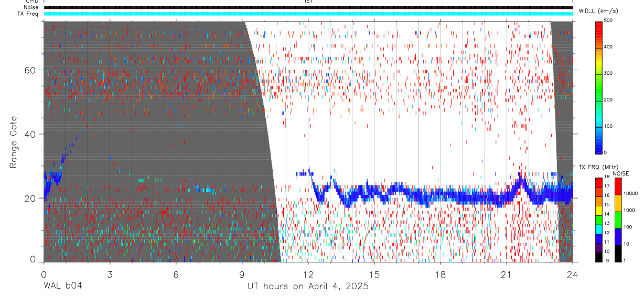Click the 'Noise' label at top left

coord(30,7)
